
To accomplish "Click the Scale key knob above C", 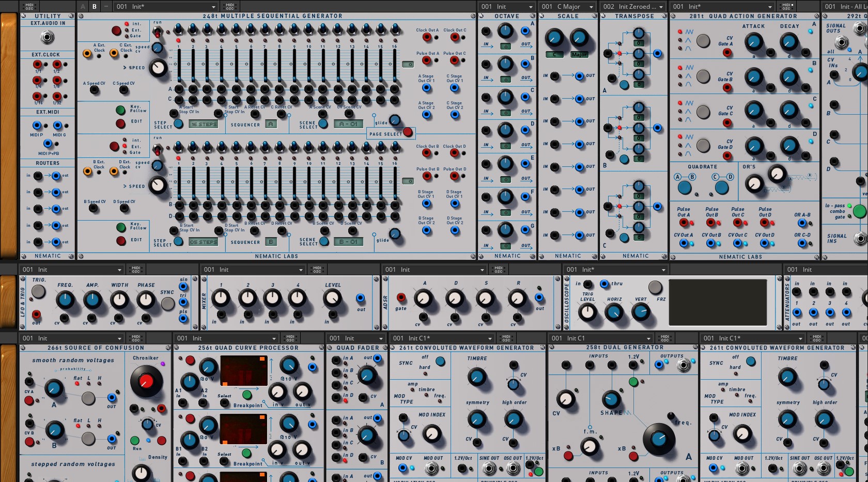I will (x=554, y=38).
